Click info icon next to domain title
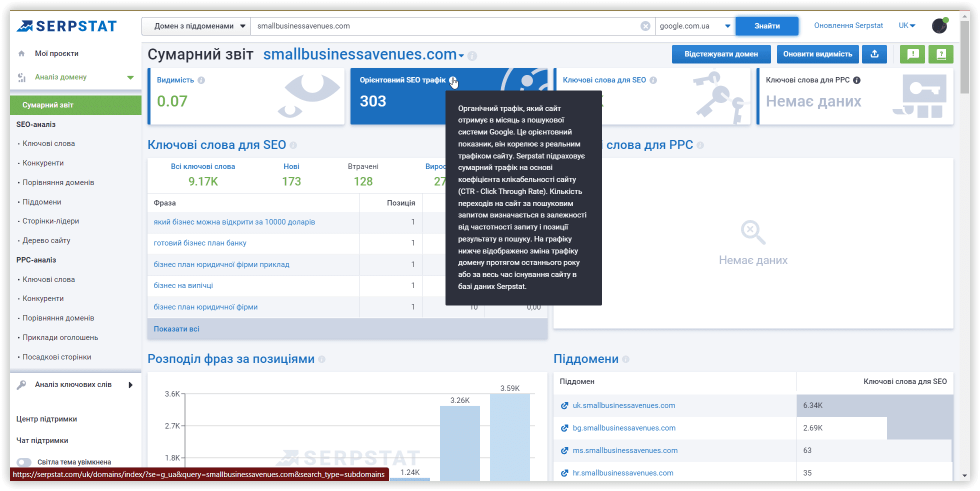Viewport: 980px width, 491px height. [x=472, y=56]
